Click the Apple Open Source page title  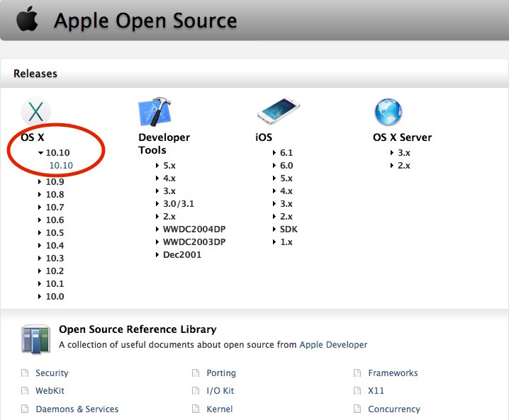click(145, 21)
